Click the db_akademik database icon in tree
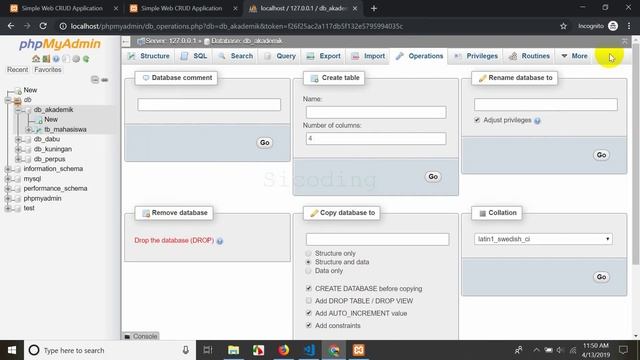 pyautogui.click(x=27, y=110)
